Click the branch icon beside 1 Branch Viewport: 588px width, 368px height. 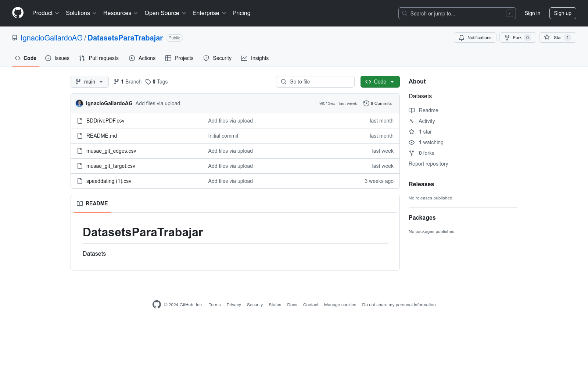(x=116, y=82)
